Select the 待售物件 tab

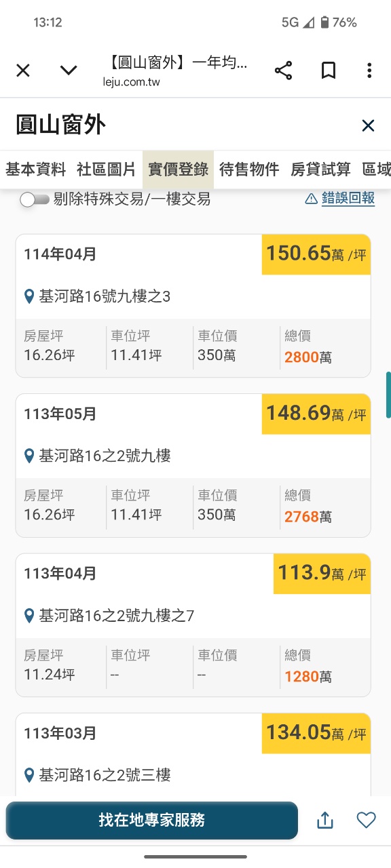[249, 170]
